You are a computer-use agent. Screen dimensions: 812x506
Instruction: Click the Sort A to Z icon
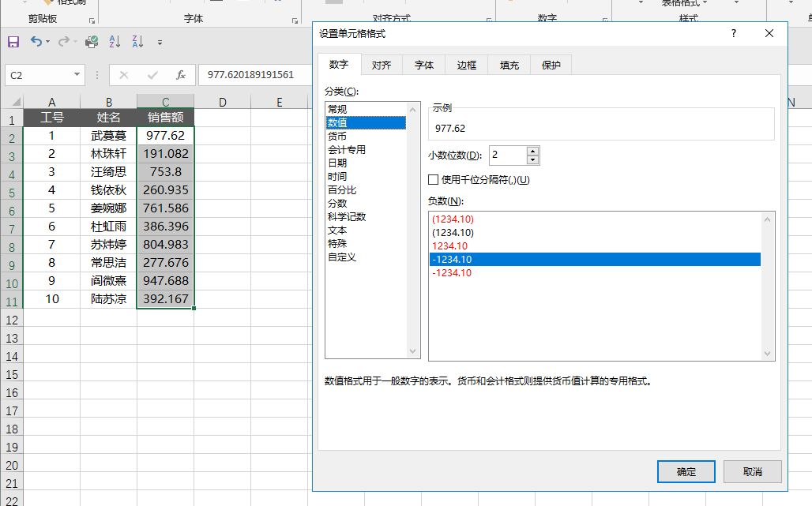[115, 42]
